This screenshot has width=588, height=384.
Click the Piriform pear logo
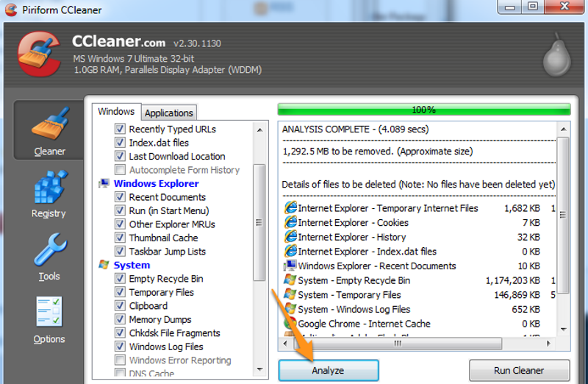point(557,55)
